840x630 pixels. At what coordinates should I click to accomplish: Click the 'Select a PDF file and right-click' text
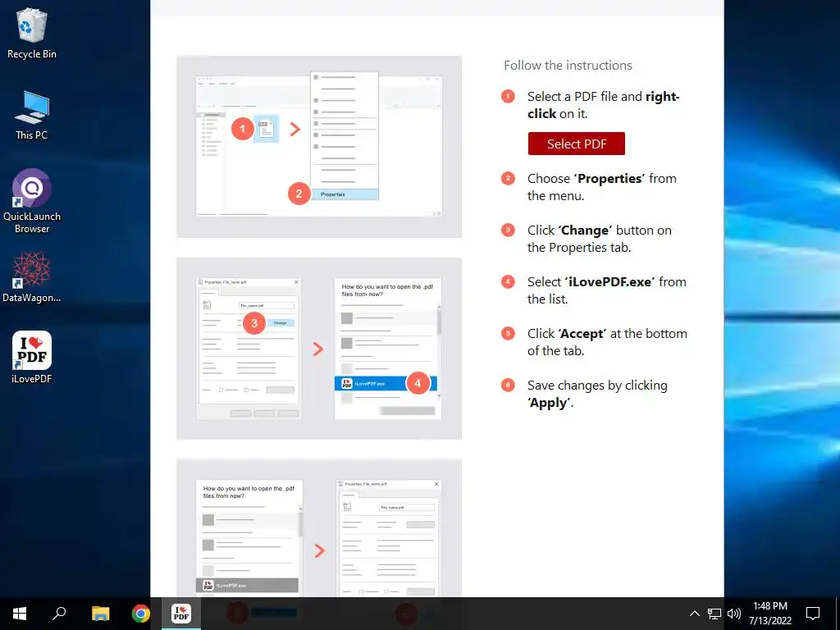pos(603,105)
